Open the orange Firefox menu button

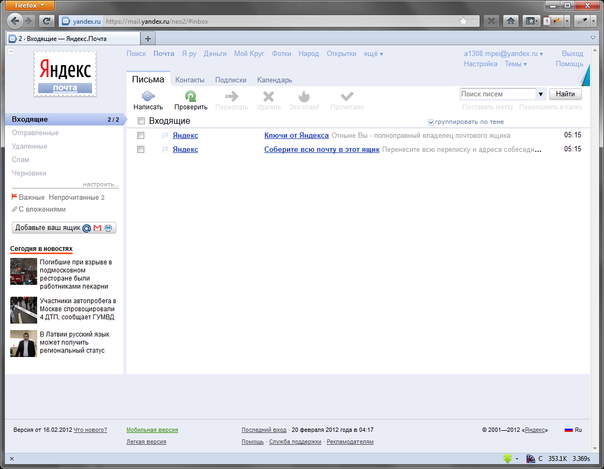[x=29, y=5]
